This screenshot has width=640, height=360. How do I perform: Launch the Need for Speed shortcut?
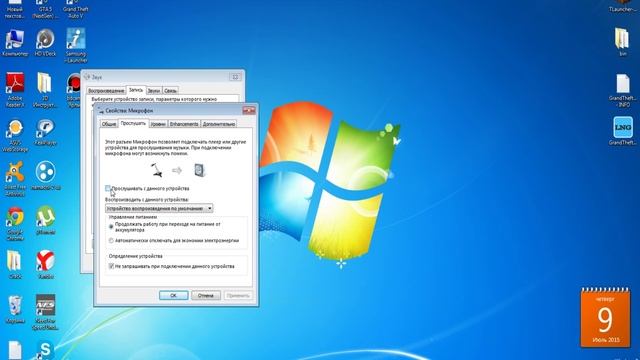click(x=45, y=312)
